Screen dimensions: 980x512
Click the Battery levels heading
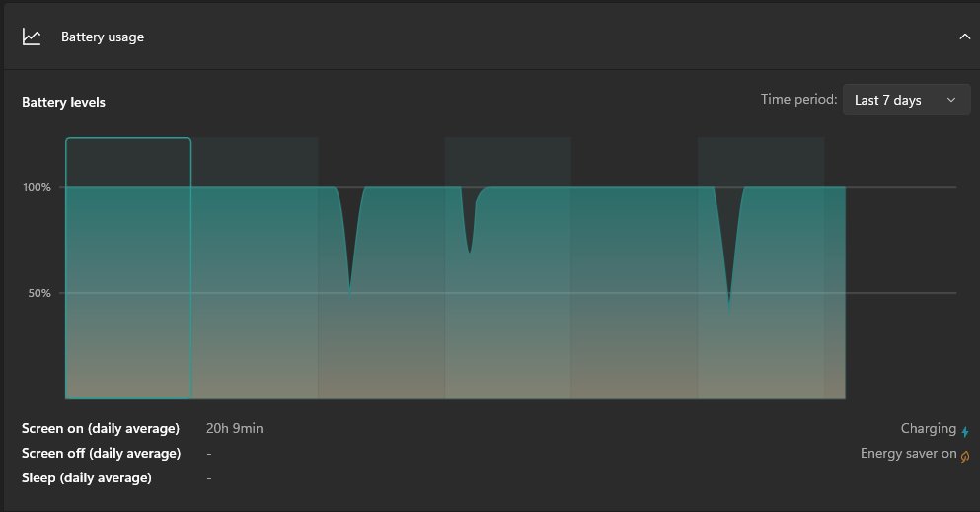pos(64,102)
